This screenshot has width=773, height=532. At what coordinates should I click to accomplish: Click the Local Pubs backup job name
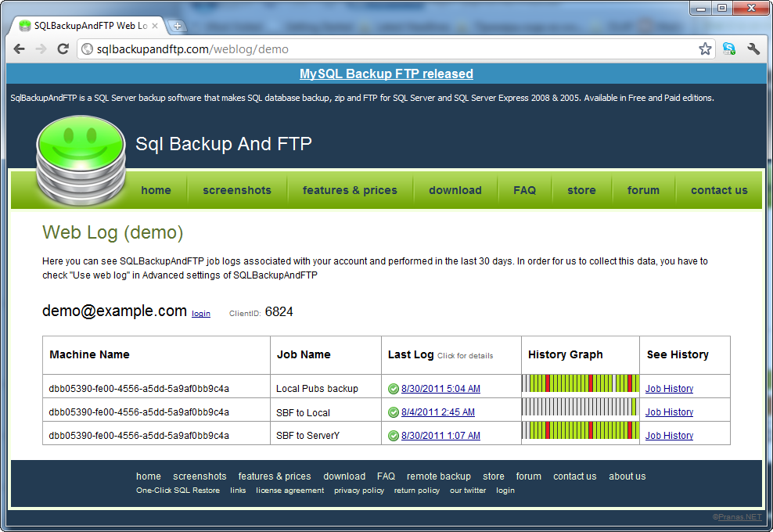pos(317,389)
